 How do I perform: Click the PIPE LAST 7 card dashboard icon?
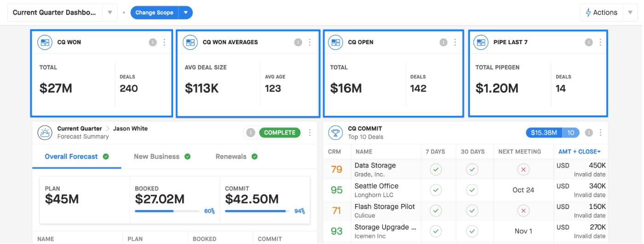481,42
